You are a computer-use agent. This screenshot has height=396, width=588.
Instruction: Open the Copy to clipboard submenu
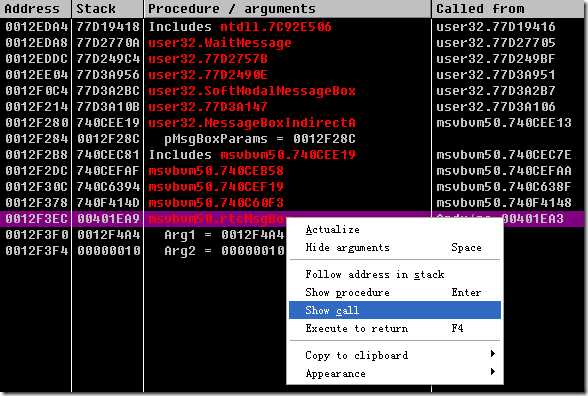pos(395,355)
